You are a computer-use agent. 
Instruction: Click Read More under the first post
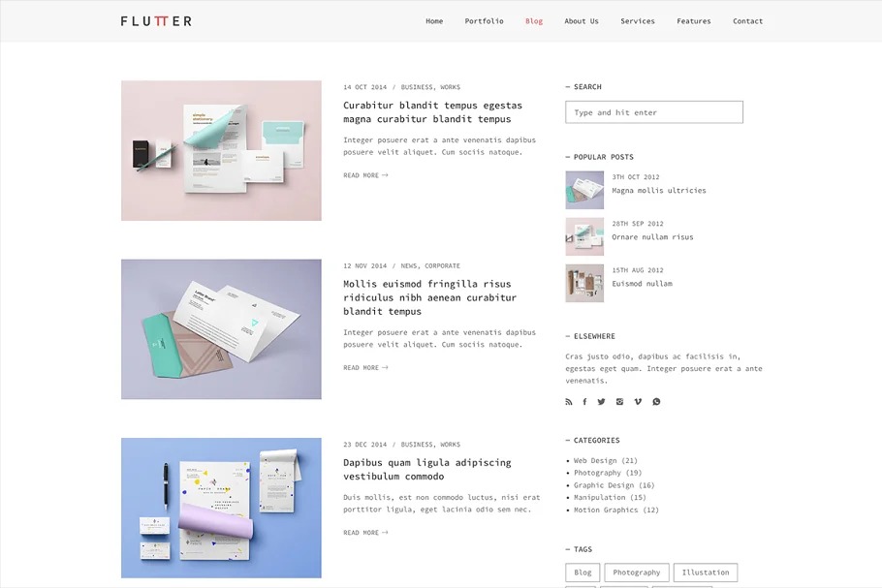365,175
